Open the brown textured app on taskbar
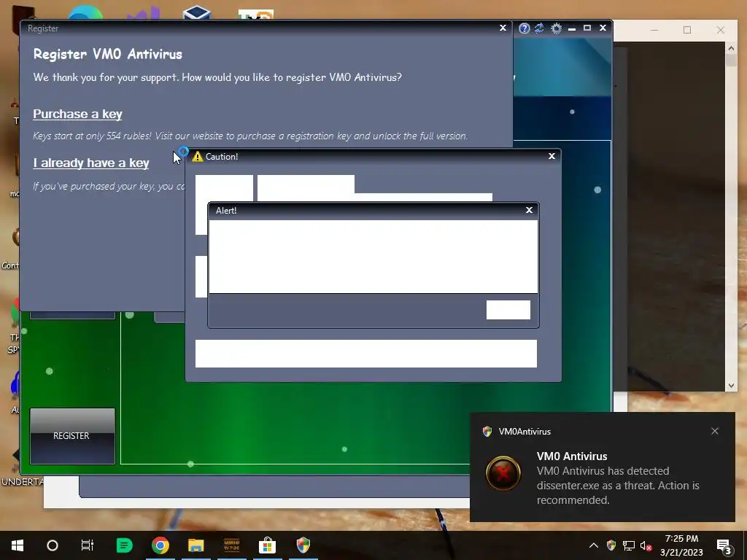 tap(231, 545)
